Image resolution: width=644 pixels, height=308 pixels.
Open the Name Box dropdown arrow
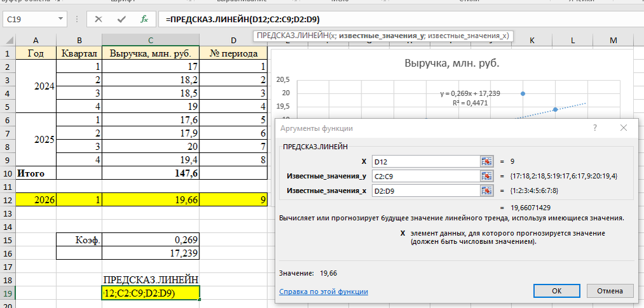click(60, 19)
